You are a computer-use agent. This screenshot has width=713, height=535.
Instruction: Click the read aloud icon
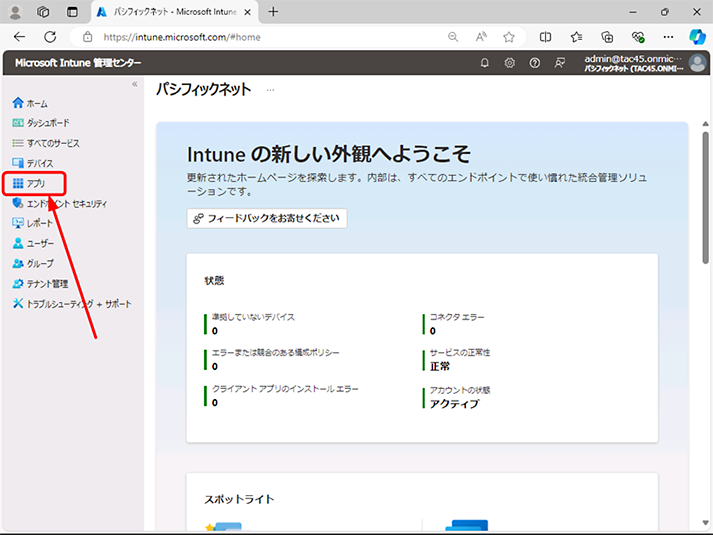(481, 37)
